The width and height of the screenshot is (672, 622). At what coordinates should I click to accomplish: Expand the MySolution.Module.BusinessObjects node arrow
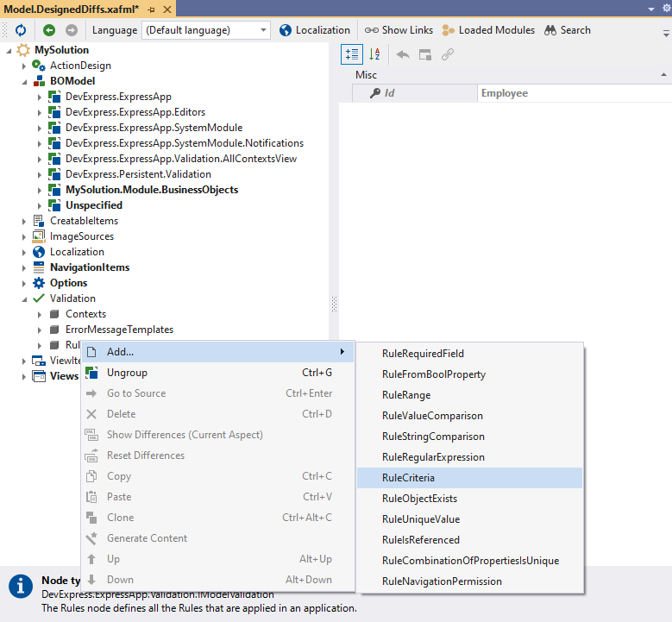click(40, 191)
